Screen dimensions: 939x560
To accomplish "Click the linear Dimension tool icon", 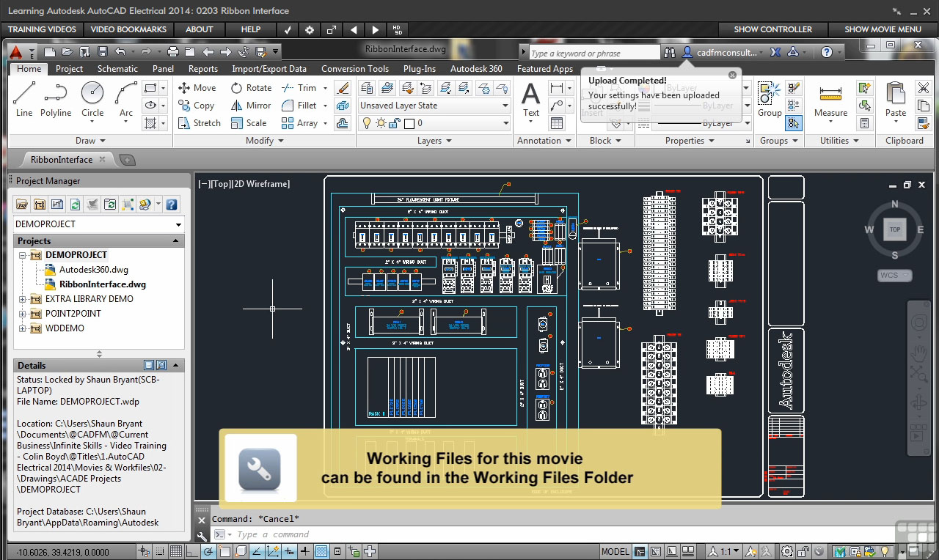I will tap(557, 88).
